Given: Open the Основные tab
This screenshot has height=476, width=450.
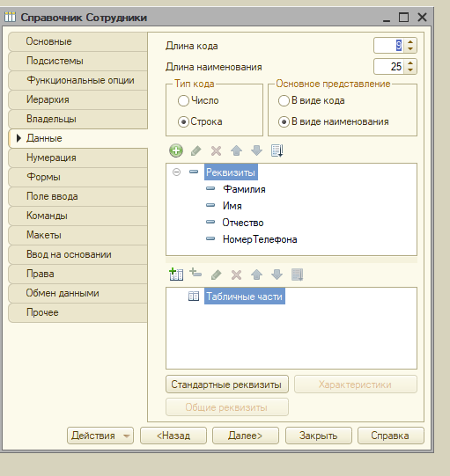Looking at the screenshot, I should coord(78,41).
